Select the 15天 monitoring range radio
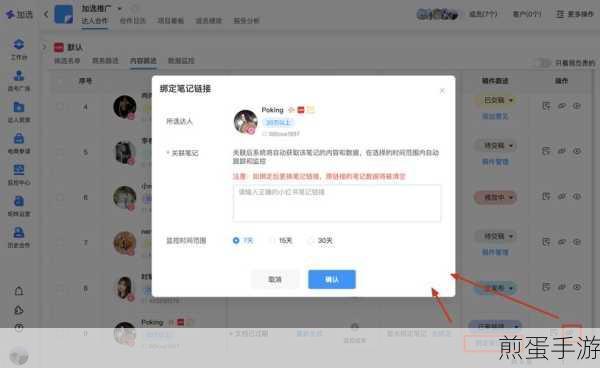The width and height of the screenshot is (600, 368). [272, 240]
